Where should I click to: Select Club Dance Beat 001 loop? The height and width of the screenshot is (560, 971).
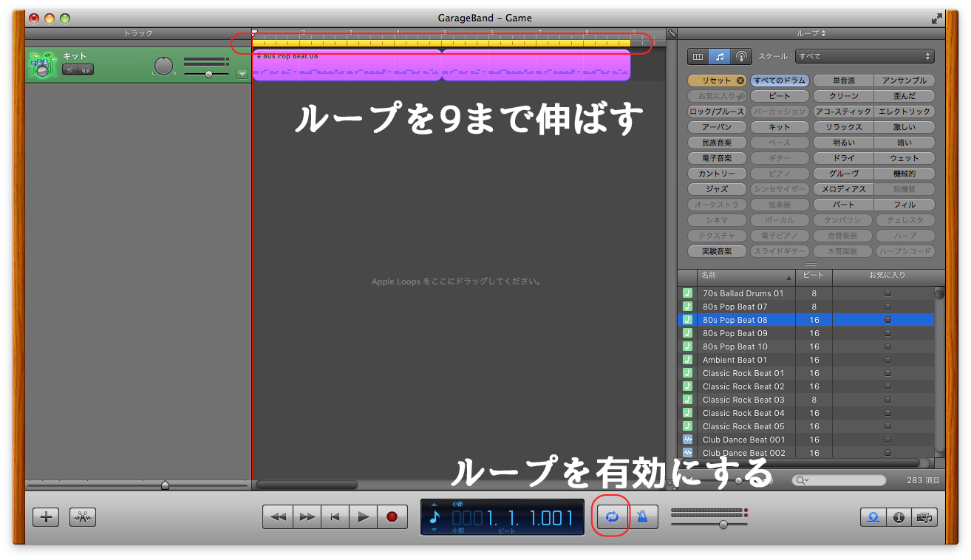[806, 440]
